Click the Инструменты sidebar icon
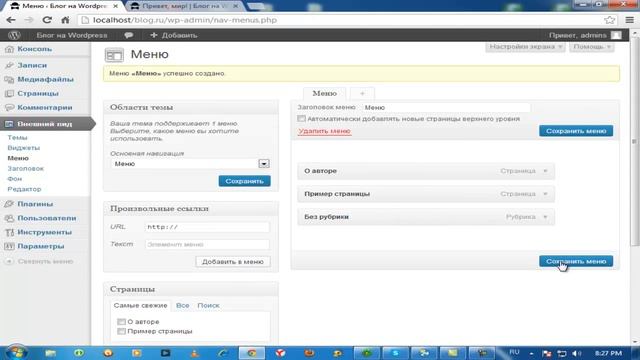Viewport: 640px width, 360px height. coord(9,232)
